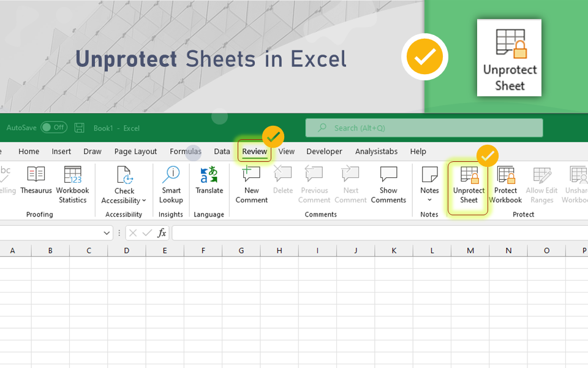This screenshot has height=368, width=588.
Task: Open the Thesaurus tool
Action: pos(36,180)
